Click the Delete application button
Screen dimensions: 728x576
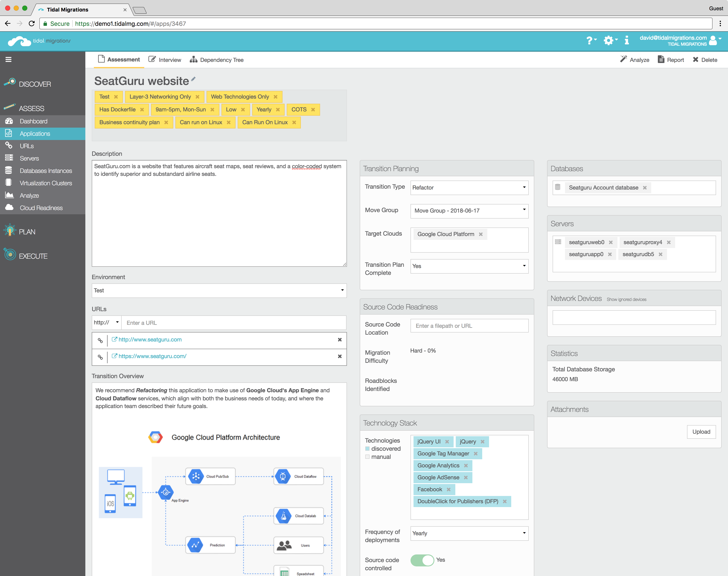click(705, 60)
